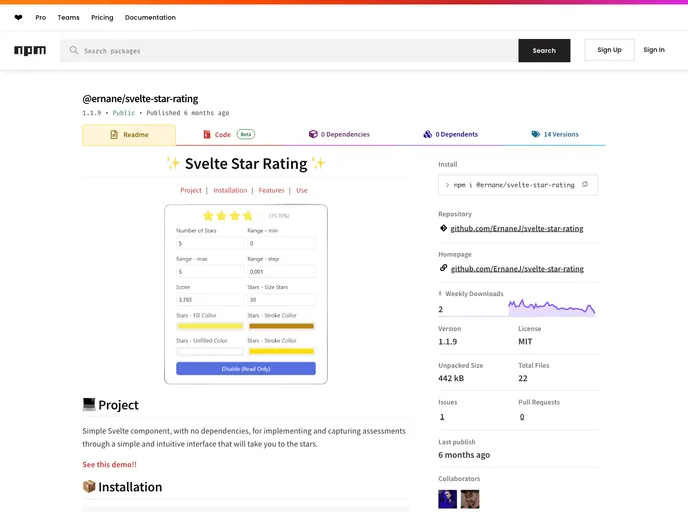The image size is (688, 512).
Task: Open the second collaborator's avatar
Action: [470, 499]
